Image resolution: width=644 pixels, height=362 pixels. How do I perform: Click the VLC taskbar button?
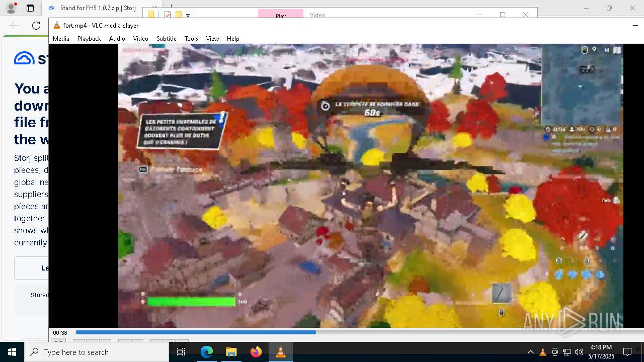pos(280,352)
